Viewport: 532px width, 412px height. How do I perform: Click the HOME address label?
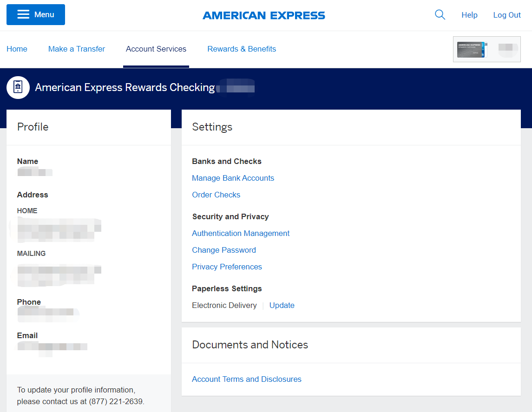click(27, 210)
